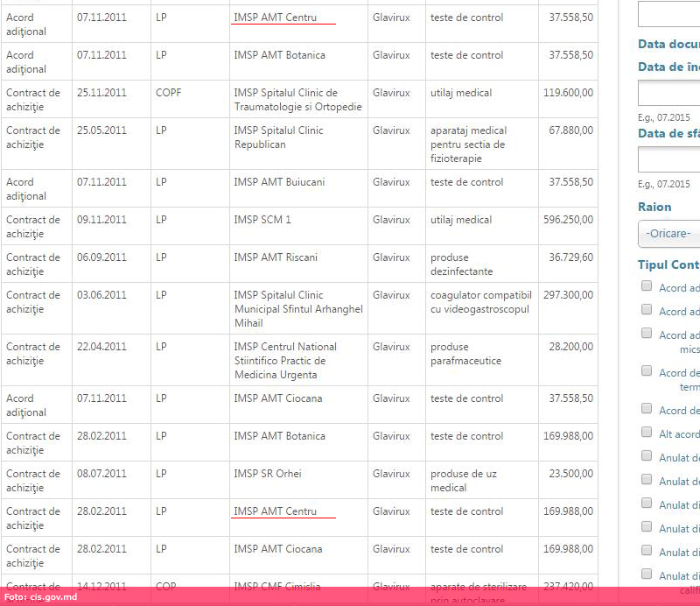
Task: Select the 596.250,00 amount cell
Action: pos(568,220)
